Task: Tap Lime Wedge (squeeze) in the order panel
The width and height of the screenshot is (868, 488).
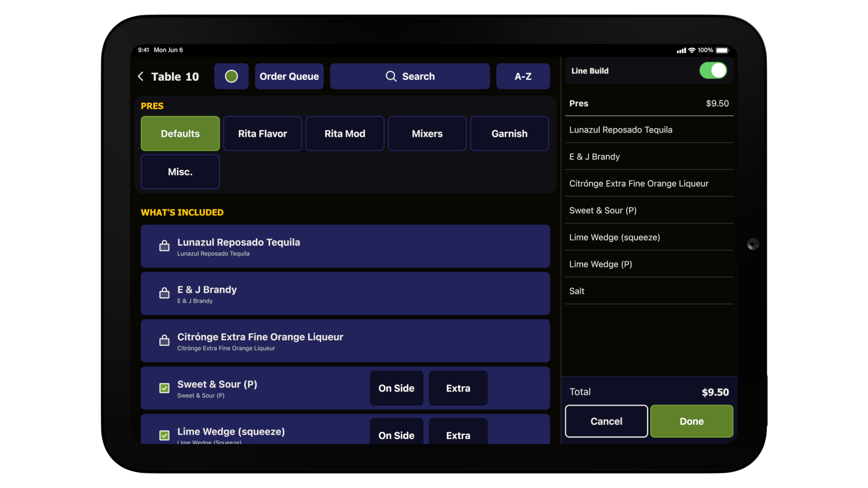Action: pyautogui.click(x=649, y=237)
